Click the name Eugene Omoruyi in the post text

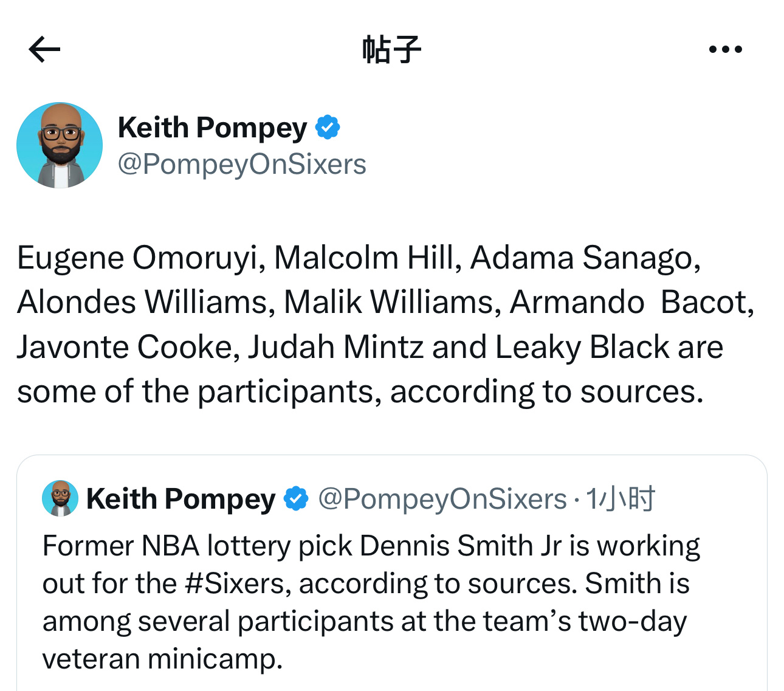pos(139,258)
